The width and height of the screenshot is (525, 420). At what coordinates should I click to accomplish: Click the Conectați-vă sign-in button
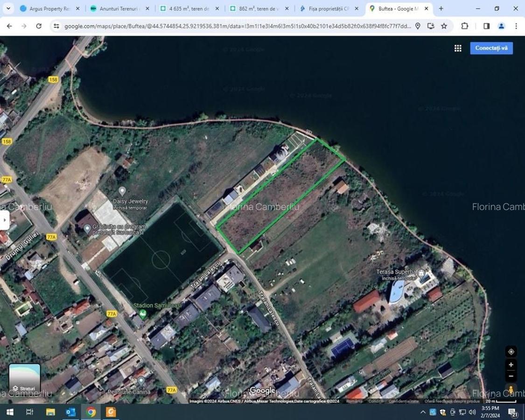click(491, 48)
